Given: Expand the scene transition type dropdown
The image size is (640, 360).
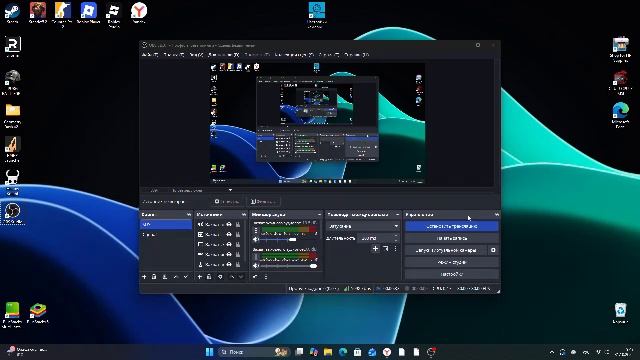Looking at the screenshot, I should click(x=362, y=226).
